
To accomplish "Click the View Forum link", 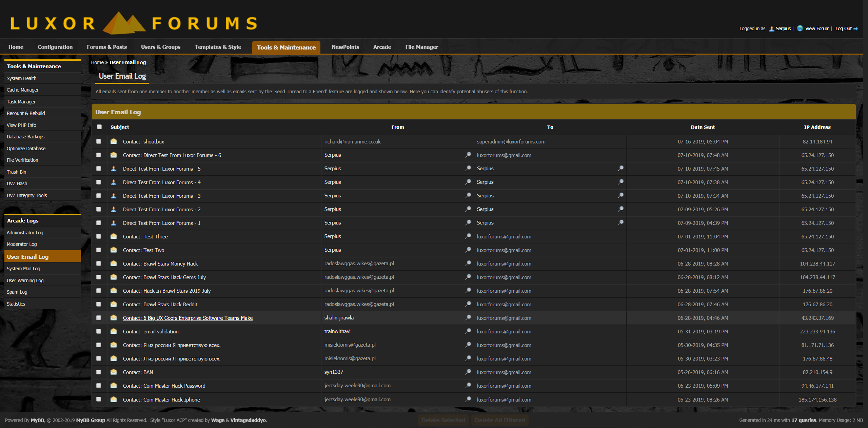I will pyautogui.click(x=817, y=28).
